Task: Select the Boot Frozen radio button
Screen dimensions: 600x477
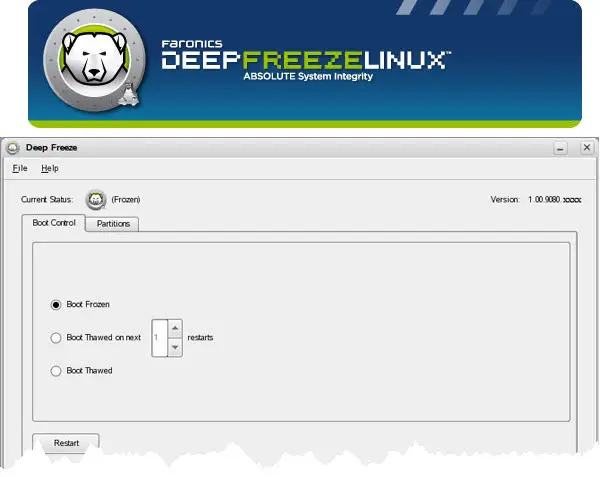Action: click(56, 305)
